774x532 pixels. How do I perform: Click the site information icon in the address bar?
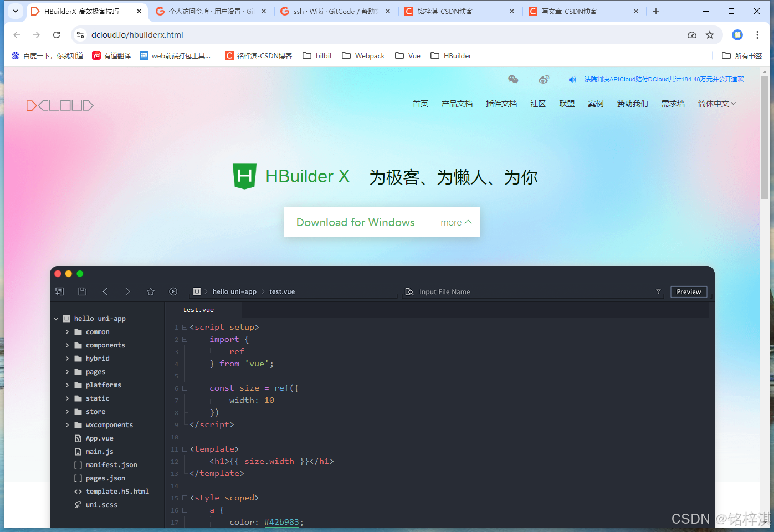(x=80, y=35)
